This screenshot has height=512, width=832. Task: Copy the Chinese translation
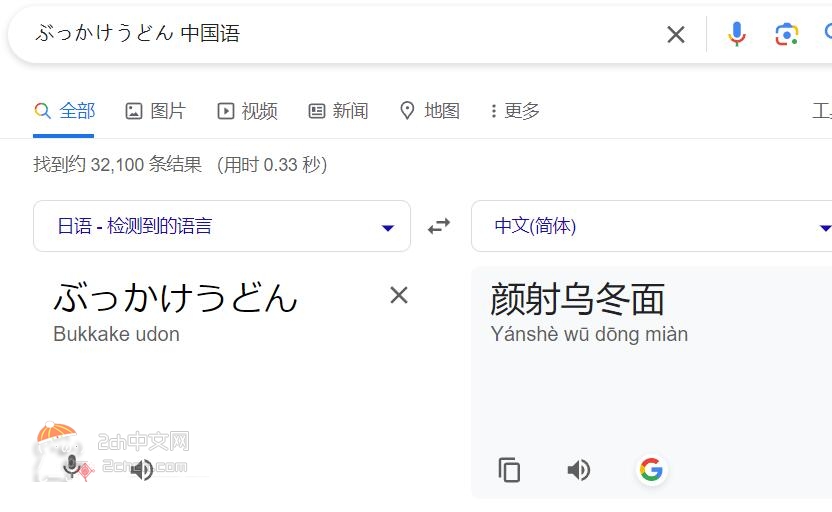(509, 470)
